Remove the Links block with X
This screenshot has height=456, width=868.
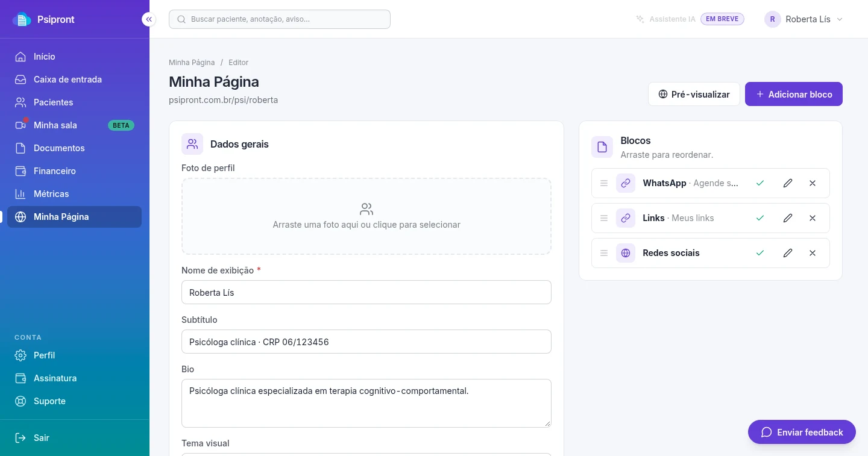[x=813, y=218]
